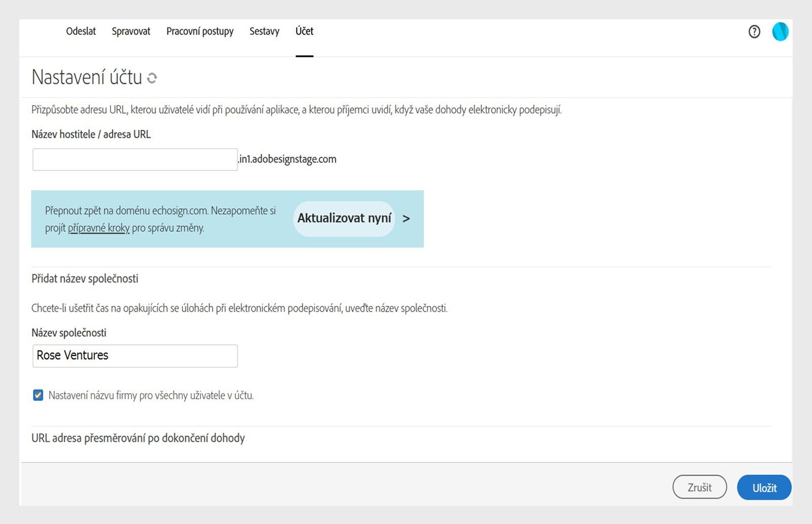Click the Nastavení účtu page title

pos(87,78)
